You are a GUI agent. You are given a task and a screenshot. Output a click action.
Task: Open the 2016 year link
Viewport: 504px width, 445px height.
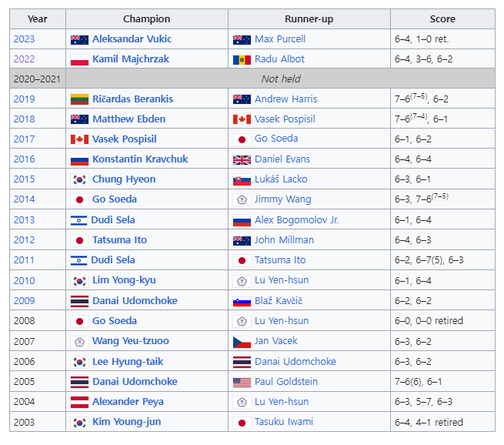pyautogui.click(x=24, y=159)
